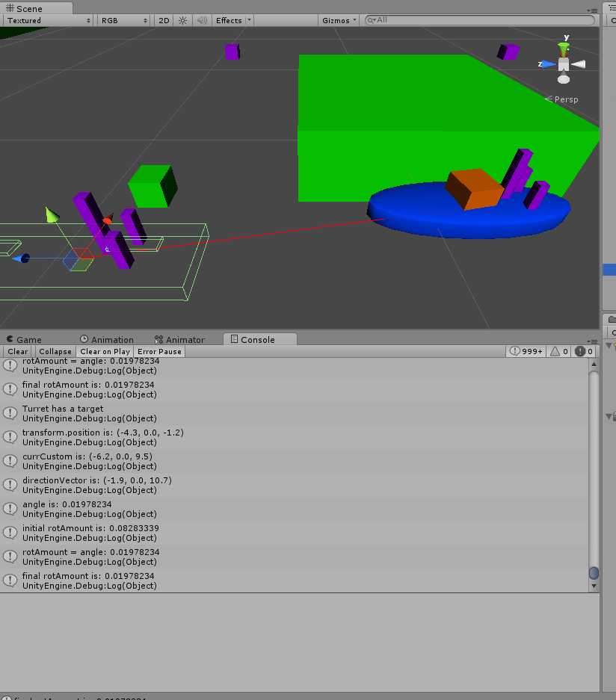Click the info icon beside 'Turret has a target'

click(x=8, y=412)
